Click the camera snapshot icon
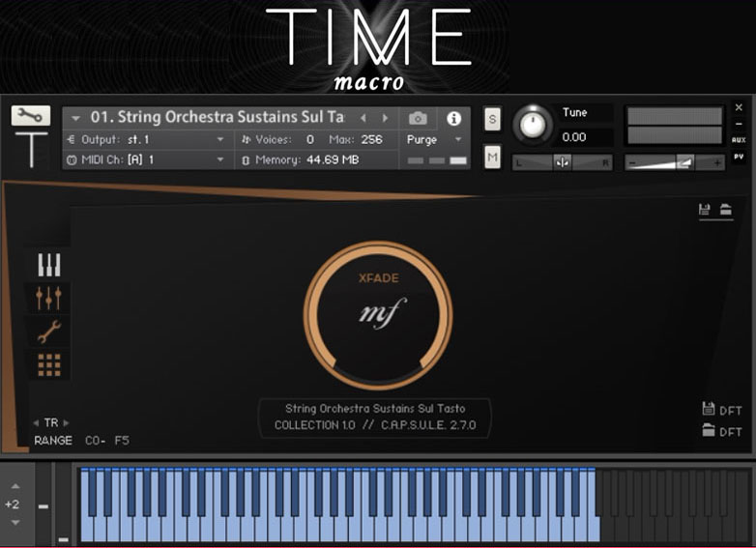The image size is (756, 548). 418,118
